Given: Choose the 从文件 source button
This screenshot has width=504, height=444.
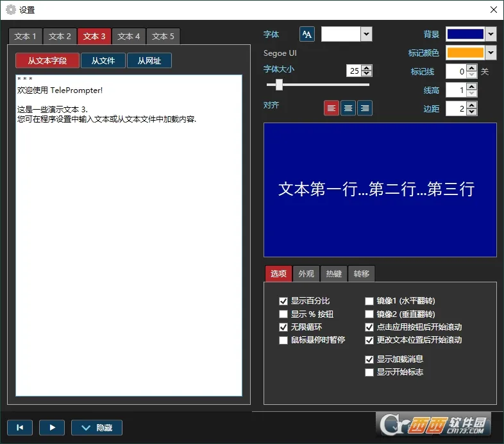Looking at the screenshot, I should 103,60.
